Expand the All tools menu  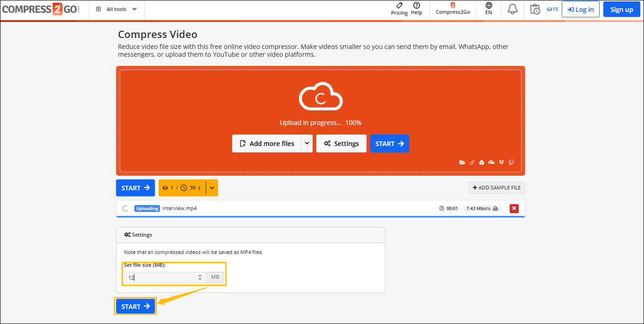tap(116, 8)
